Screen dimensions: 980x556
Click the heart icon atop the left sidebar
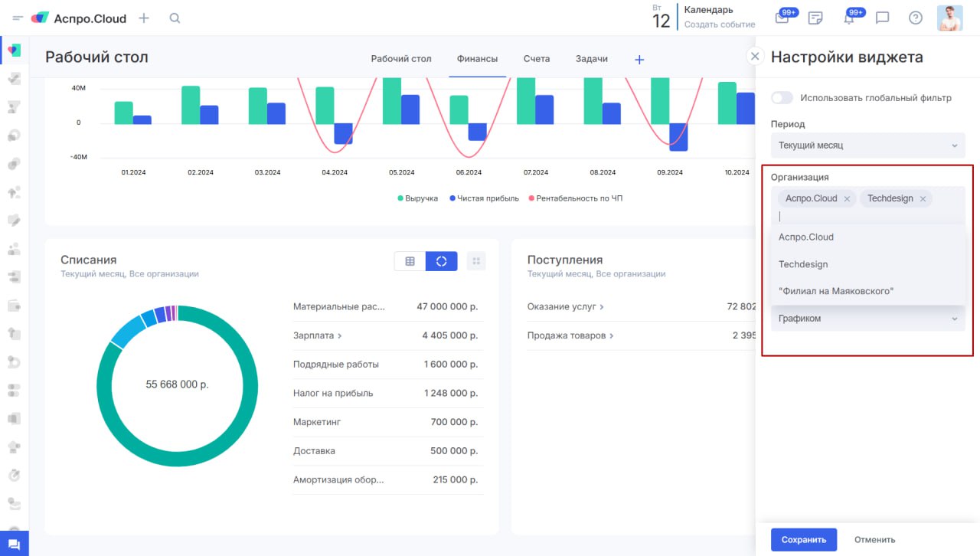coord(14,50)
